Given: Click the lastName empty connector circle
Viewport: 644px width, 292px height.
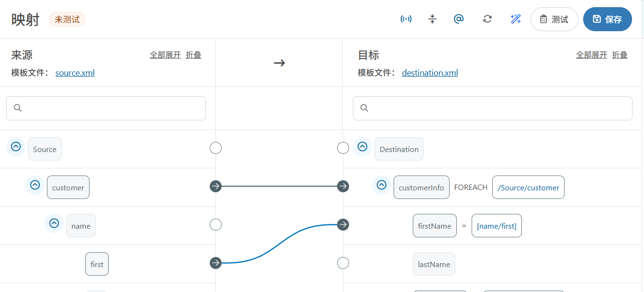Looking at the screenshot, I should point(343,263).
